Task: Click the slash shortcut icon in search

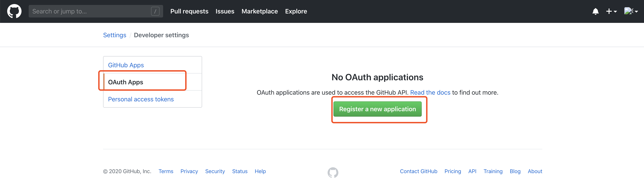Action: tap(155, 11)
